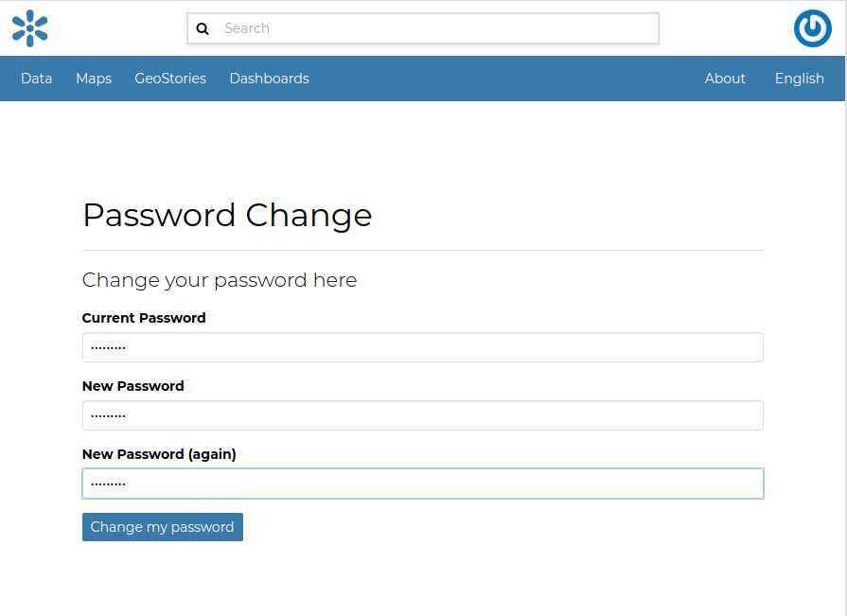Click the Current Password label
This screenshot has height=616, width=847.
pyautogui.click(x=144, y=318)
